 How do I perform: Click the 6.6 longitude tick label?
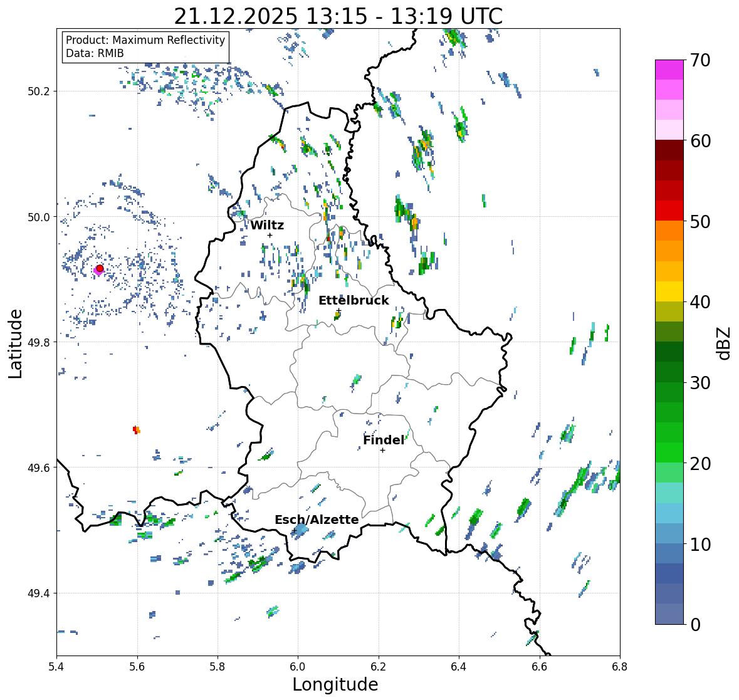pos(539,666)
